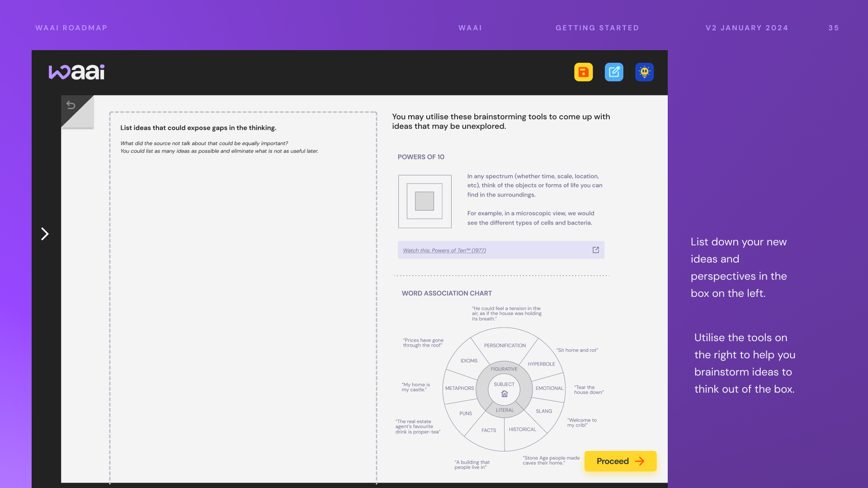The height and width of the screenshot is (488, 868).
Task: Open the blue edit note icon
Action: [614, 72]
